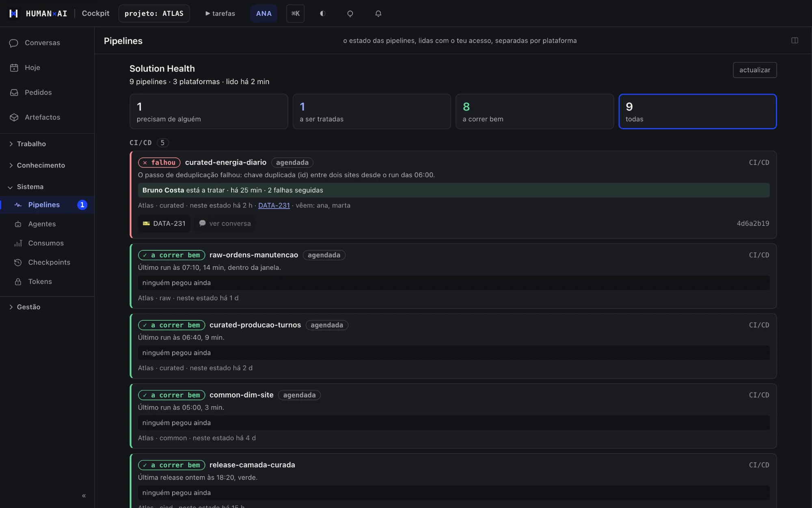The image size is (812, 508).
Task: Open the ANA user menu
Action: pos(263,13)
